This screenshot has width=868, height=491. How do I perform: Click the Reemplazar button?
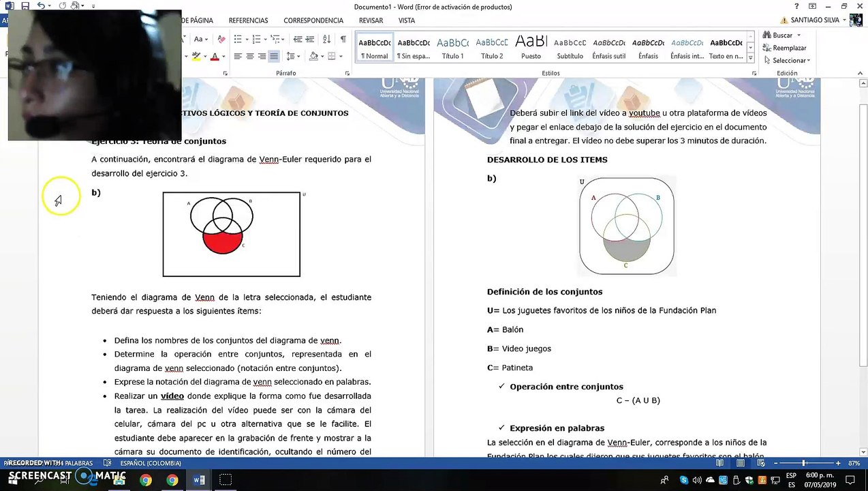click(x=784, y=48)
